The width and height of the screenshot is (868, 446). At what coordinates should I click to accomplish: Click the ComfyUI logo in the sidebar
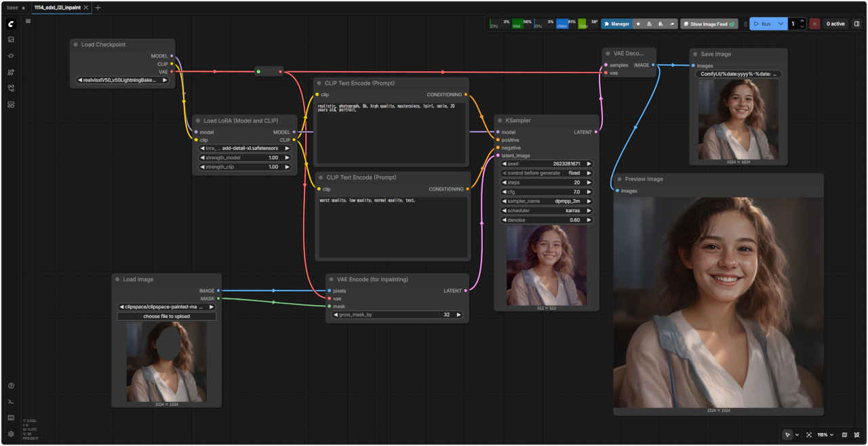tap(11, 24)
